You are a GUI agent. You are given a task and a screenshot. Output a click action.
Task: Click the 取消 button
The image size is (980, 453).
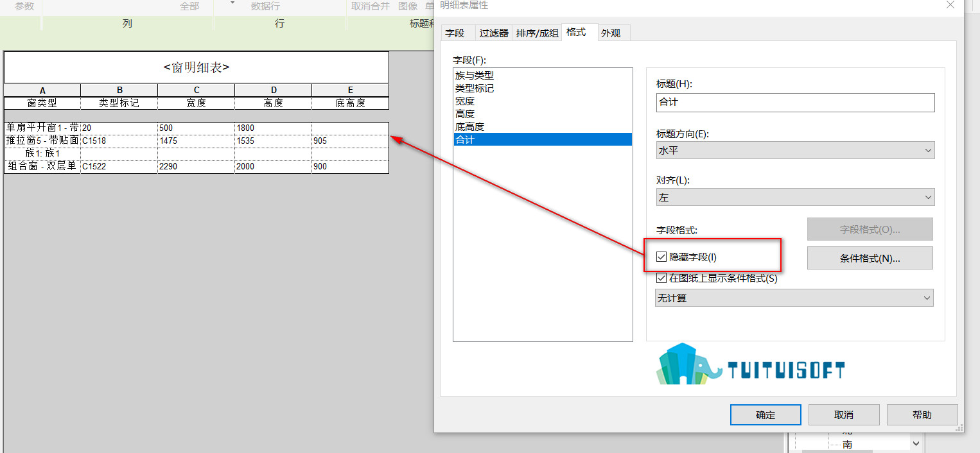point(844,415)
